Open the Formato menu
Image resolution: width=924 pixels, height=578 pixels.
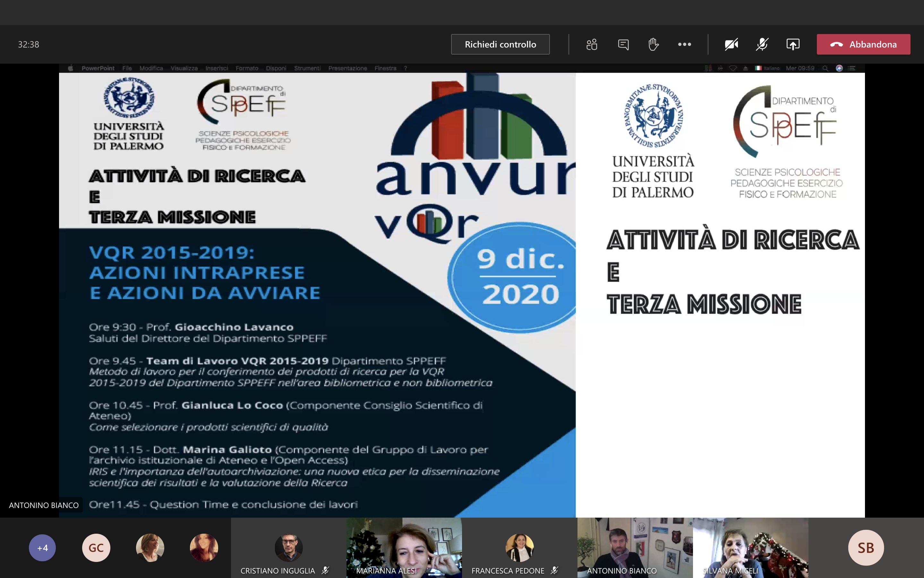[247, 68]
